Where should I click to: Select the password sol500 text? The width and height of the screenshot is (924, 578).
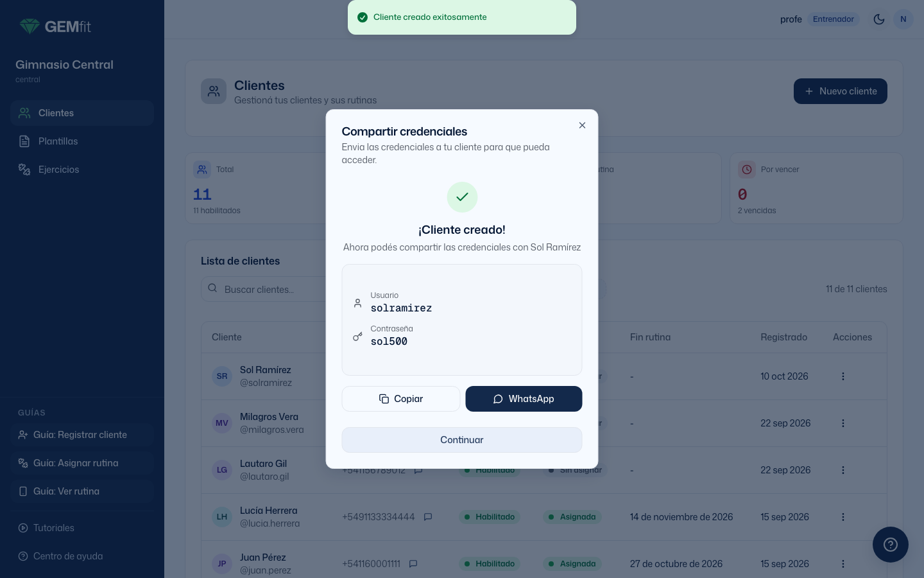(x=389, y=342)
